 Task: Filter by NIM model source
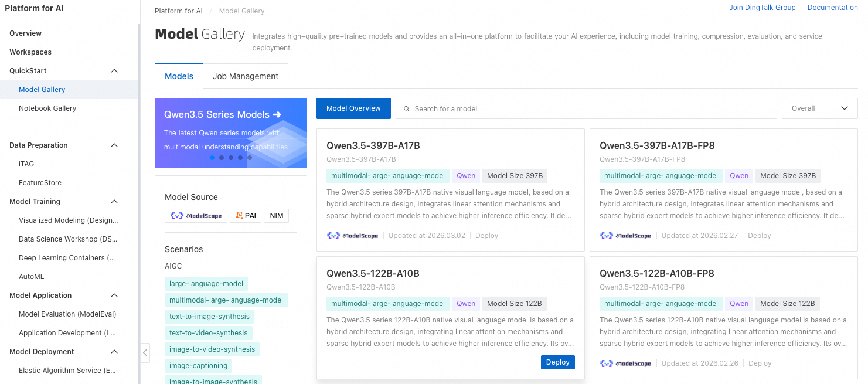277,216
